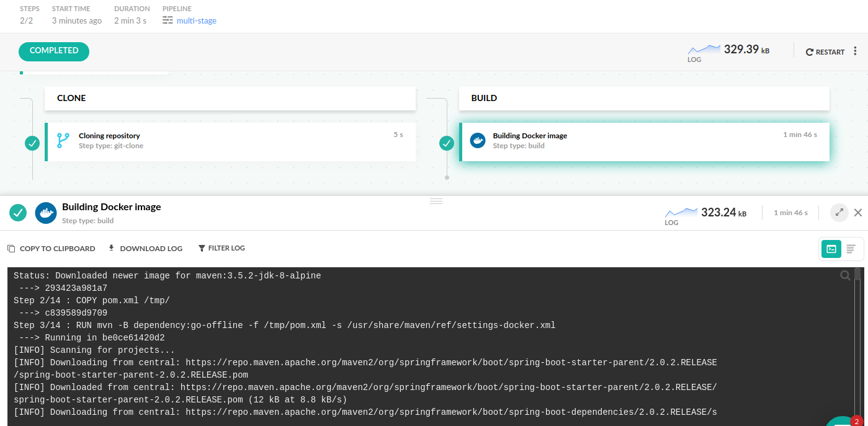Click the green checkmark beside Building Docker image step

pos(447,143)
